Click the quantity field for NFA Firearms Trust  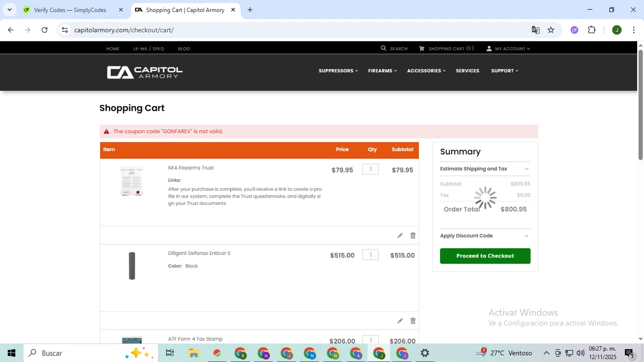(x=371, y=169)
